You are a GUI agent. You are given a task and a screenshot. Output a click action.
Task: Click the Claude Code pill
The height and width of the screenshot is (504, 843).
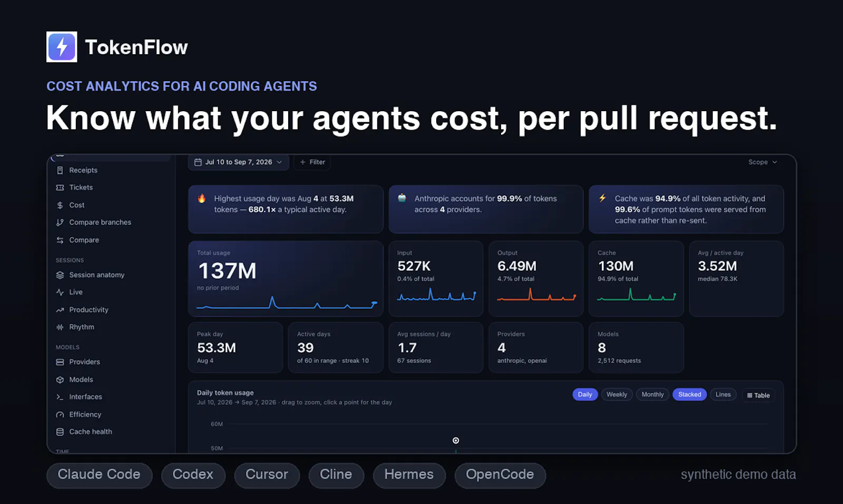pos(99,475)
